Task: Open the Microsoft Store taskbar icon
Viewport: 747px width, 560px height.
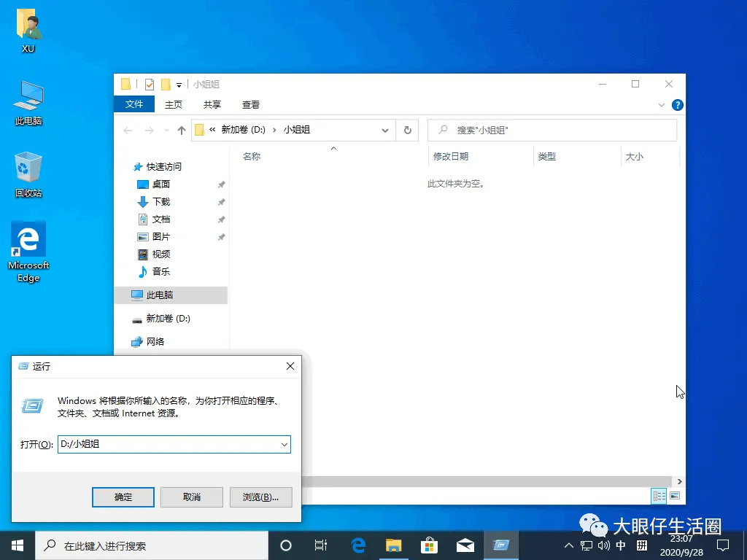Action: tap(430, 545)
